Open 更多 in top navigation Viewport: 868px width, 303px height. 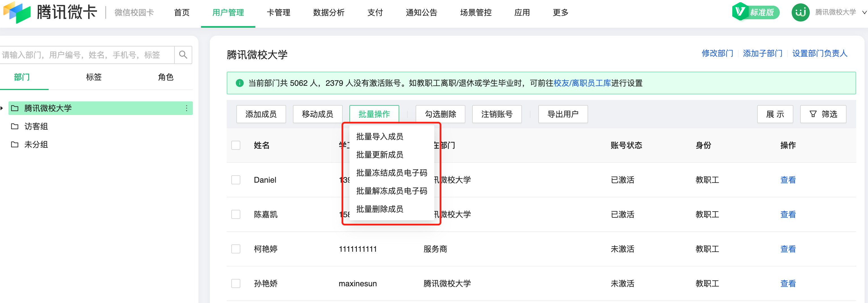pyautogui.click(x=560, y=12)
